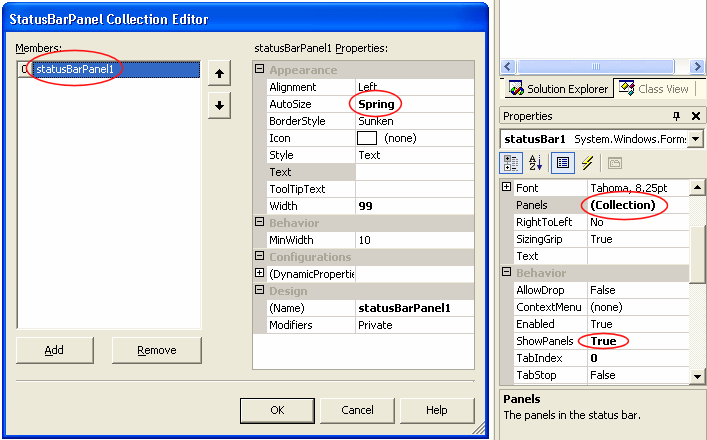Close the Properties panel
707x440 pixels.
(x=695, y=116)
